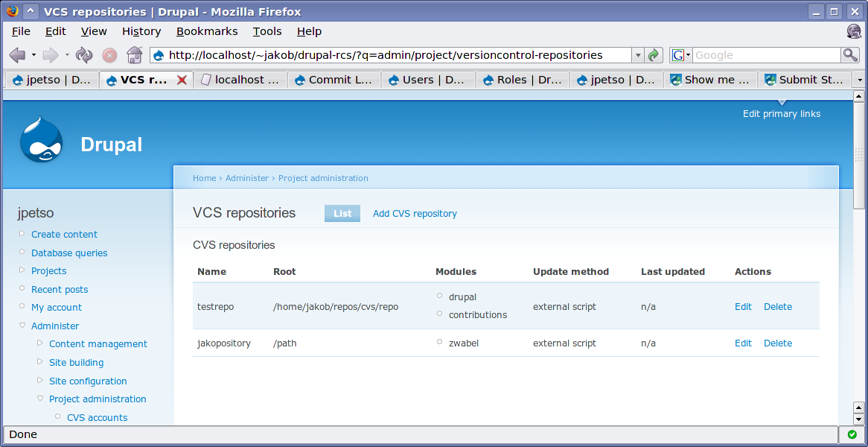Navigate back with the Back arrow icon

click(x=17, y=54)
